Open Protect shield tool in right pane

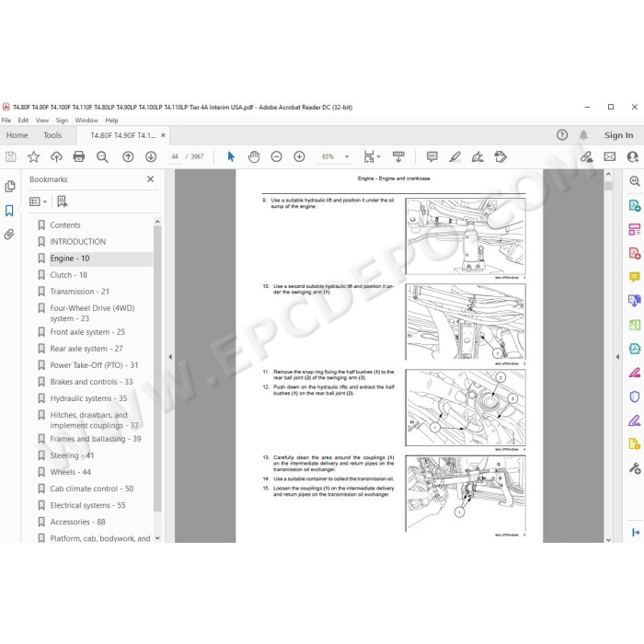[x=635, y=397]
